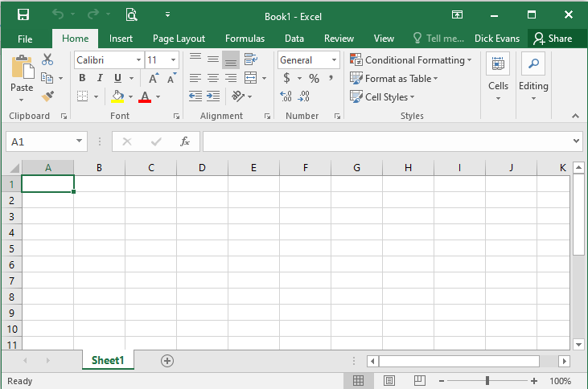This screenshot has width=588, height=389.
Task: Apply borders with the Borders icon
Action: [83, 96]
